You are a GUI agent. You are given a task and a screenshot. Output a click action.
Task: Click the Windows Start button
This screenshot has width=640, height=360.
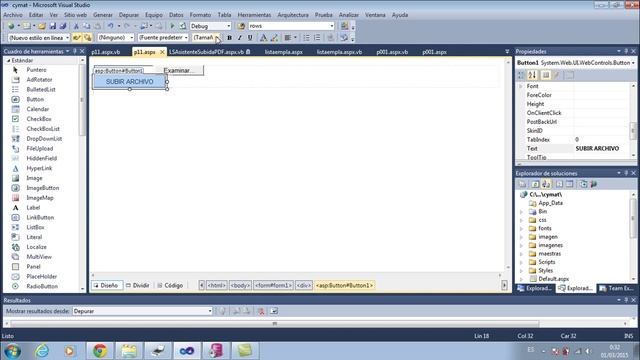click(12, 351)
